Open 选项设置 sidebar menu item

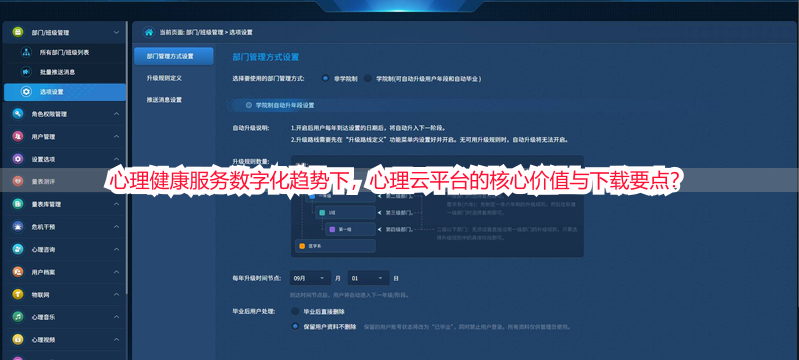(x=65, y=92)
